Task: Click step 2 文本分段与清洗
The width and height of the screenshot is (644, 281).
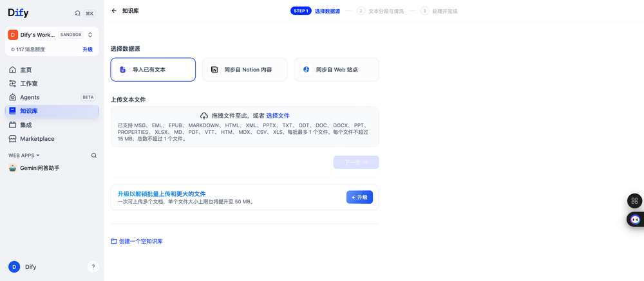Action: pos(381,12)
